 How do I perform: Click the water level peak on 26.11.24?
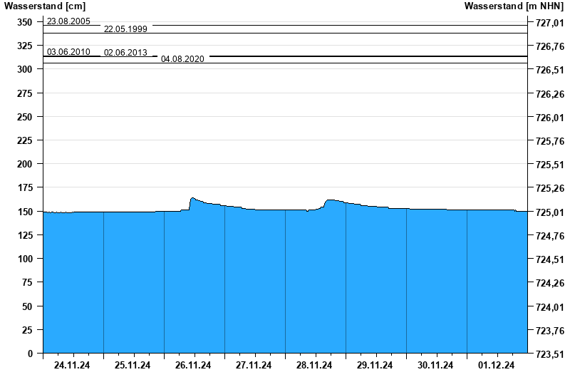tap(192, 198)
